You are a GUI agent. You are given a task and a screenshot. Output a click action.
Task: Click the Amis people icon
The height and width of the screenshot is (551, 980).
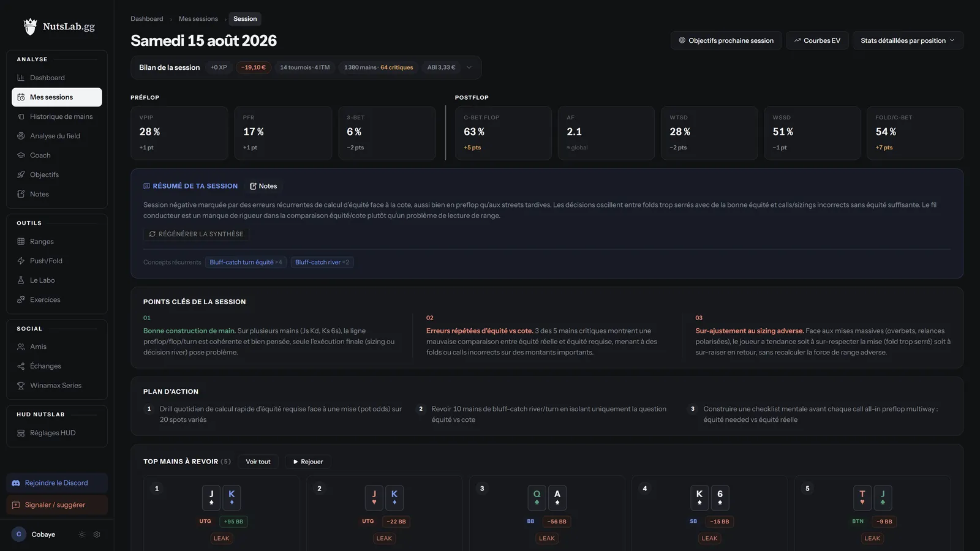coord(21,347)
